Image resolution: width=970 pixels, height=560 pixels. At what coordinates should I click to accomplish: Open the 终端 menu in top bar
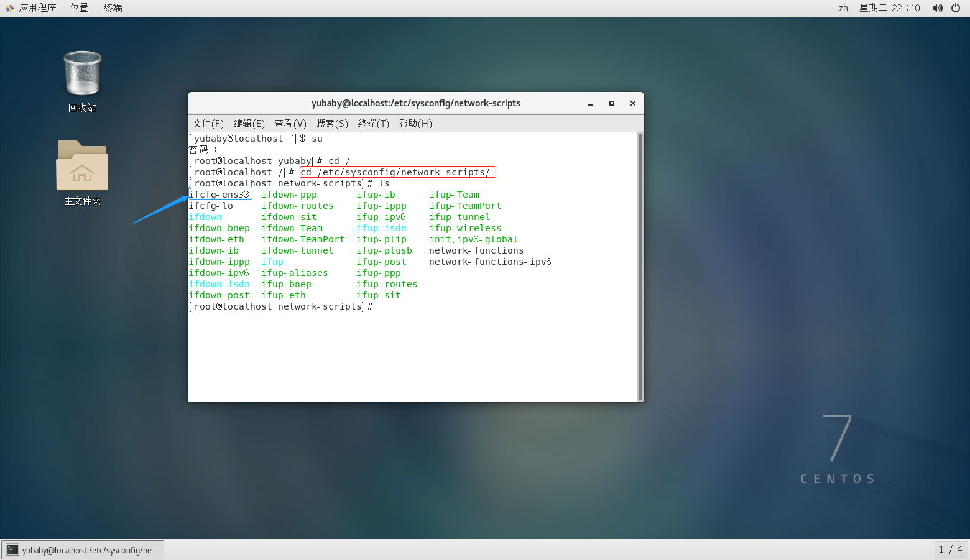(x=113, y=8)
